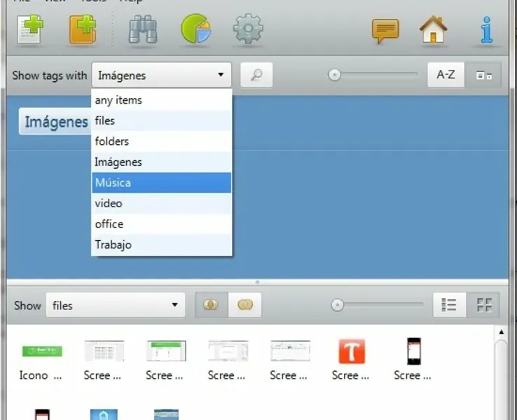Select the green header screenshot file
517x420 pixels.
165,359
